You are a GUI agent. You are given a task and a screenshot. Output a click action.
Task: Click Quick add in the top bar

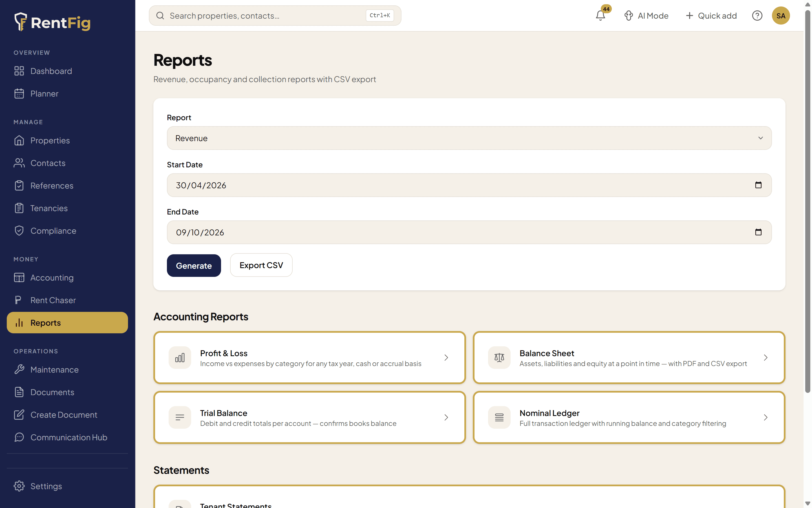point(711,16)
